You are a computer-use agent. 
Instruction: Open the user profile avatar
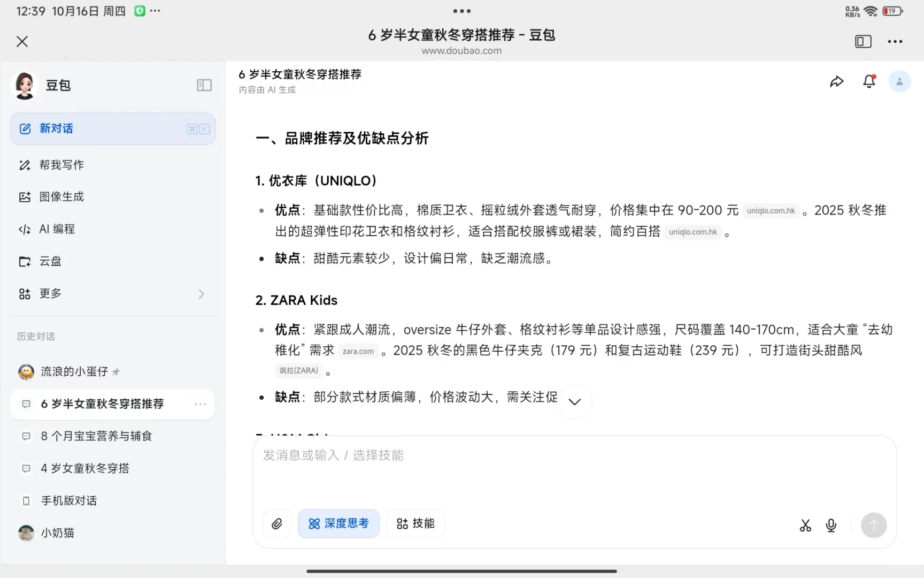899,81
